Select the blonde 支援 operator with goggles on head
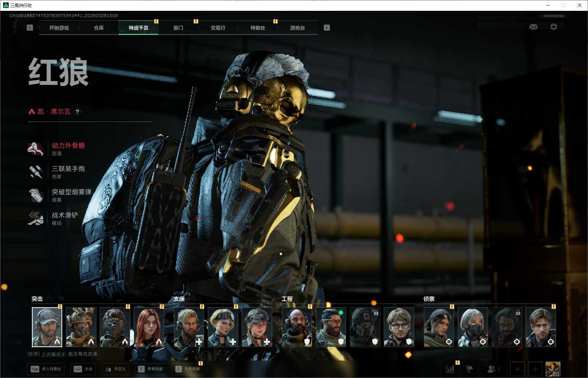Screen dimensions: 588x378 click(x=223, y=327)
